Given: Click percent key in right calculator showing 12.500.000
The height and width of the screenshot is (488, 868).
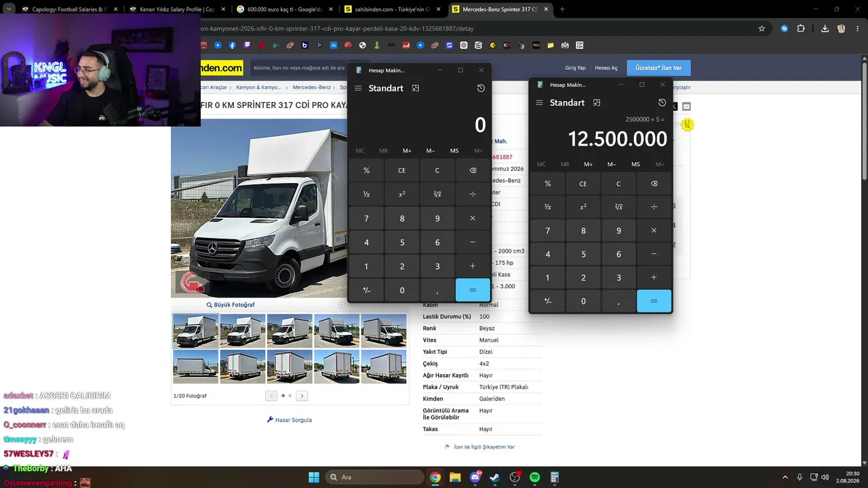Looking at the screenshot, I should (548, 184).
